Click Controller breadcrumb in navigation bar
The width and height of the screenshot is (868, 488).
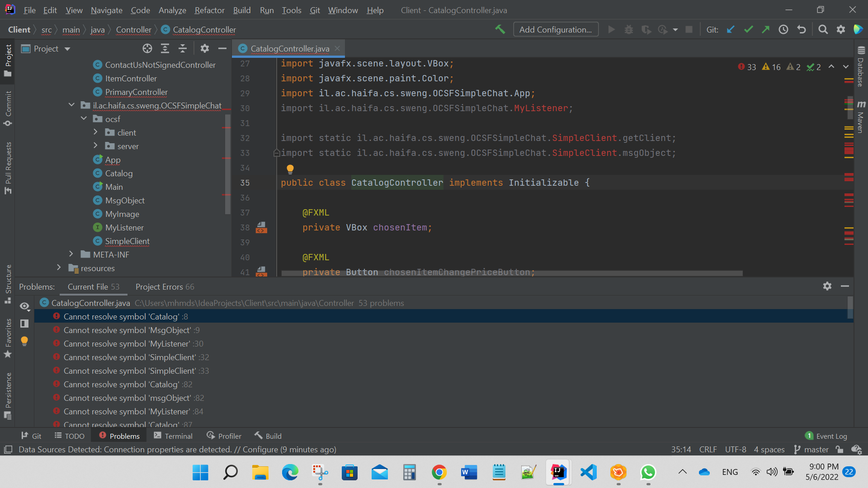[133, 29]
